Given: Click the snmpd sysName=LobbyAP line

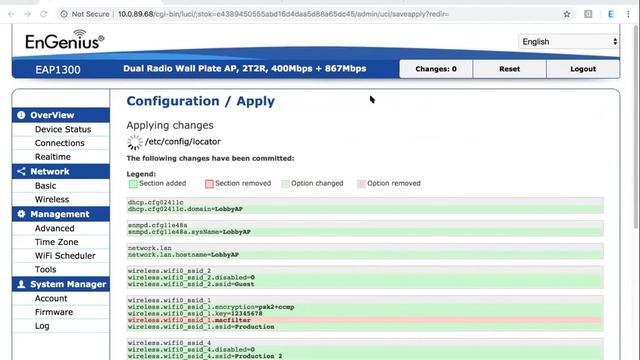Looking at the screenshot, I should (365, 232).
